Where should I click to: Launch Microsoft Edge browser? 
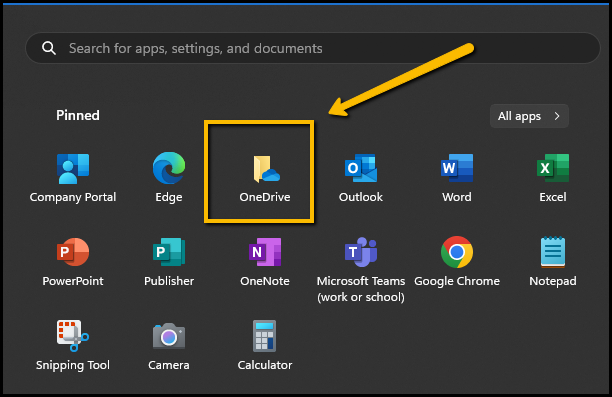click(x=169, y=178)
